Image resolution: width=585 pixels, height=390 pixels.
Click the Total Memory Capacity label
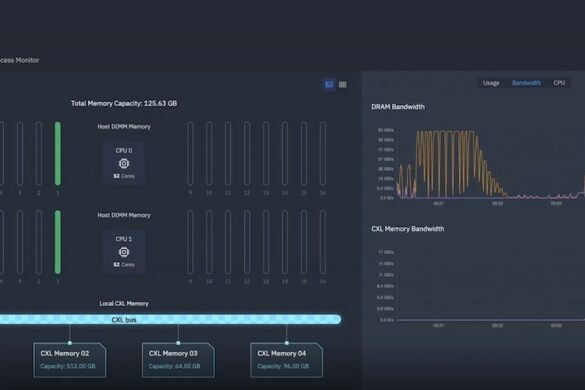click(124, 103)
